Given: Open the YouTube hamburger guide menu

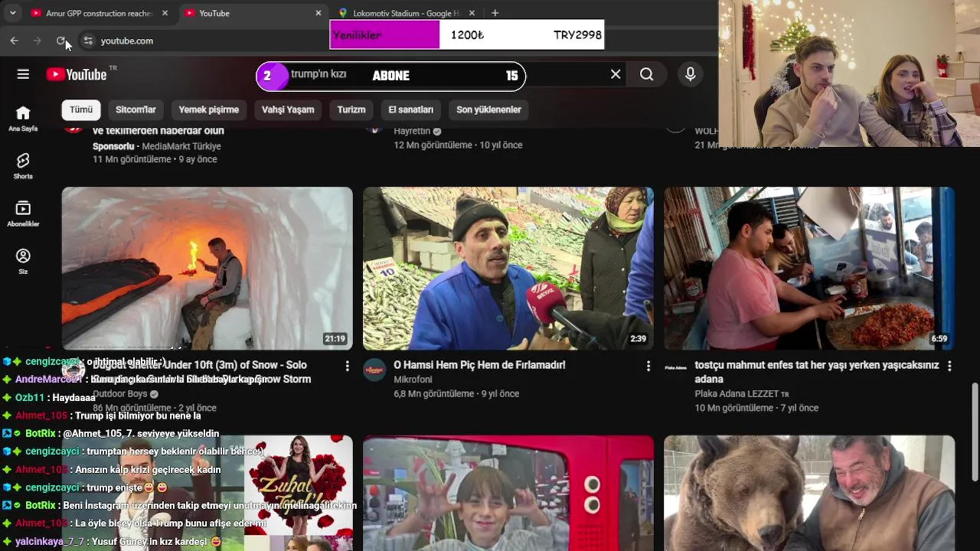Looking at the screenshot, I should 23,74.
